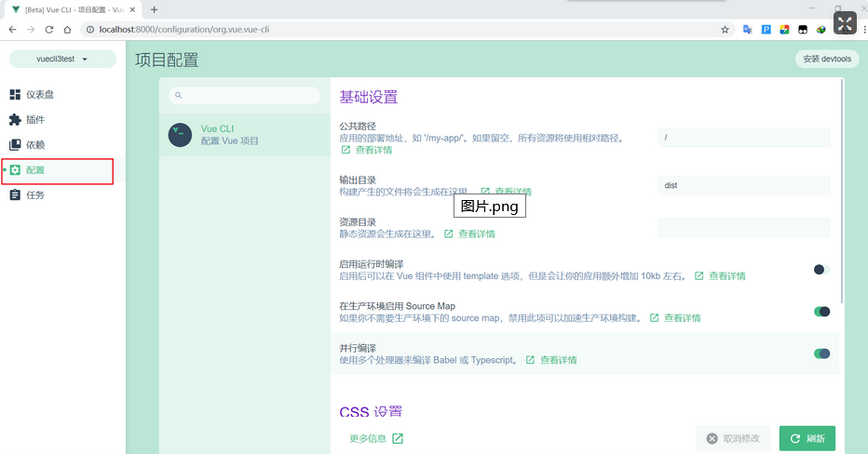The width and height of the screenshot is (868, 454).
Task: Click the browser home icon
Action: click(x=68, y=30)
